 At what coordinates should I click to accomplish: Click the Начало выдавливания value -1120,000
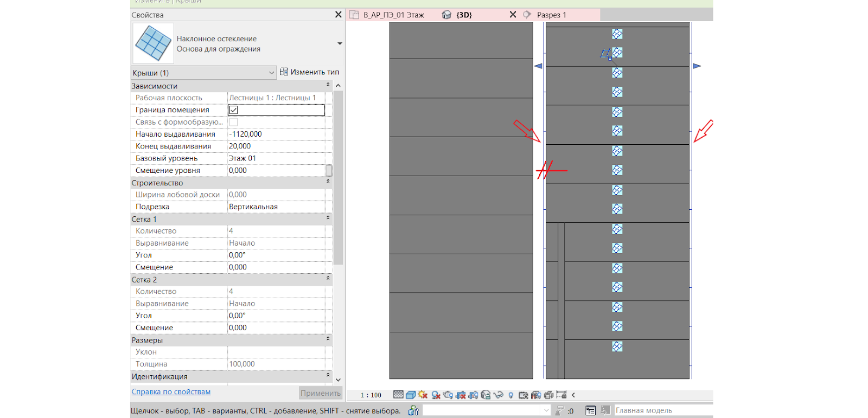click(276, 134)
